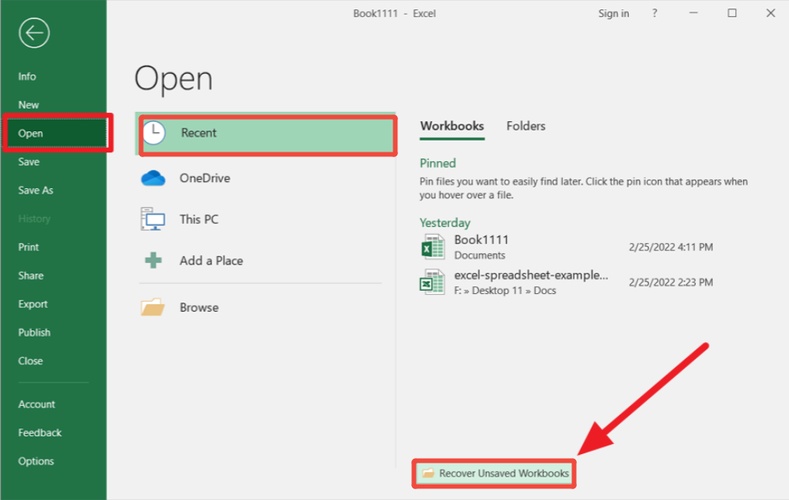789x500 pixels.
Task: Select the OneDrive location label
Action: [205, 178]
